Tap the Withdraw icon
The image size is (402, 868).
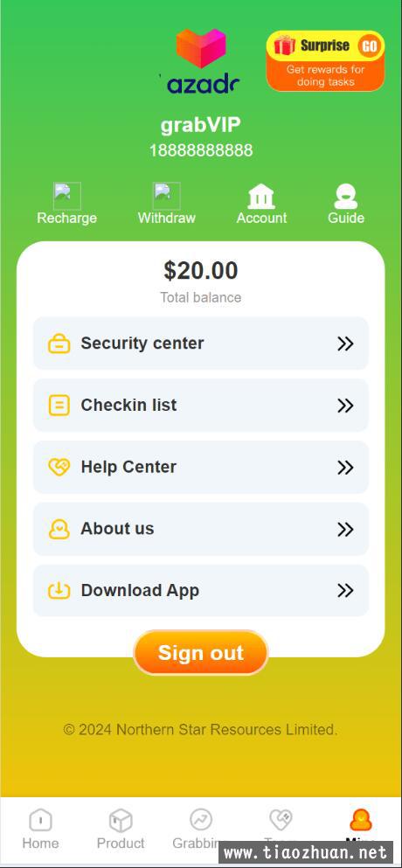tap(167, 196)
